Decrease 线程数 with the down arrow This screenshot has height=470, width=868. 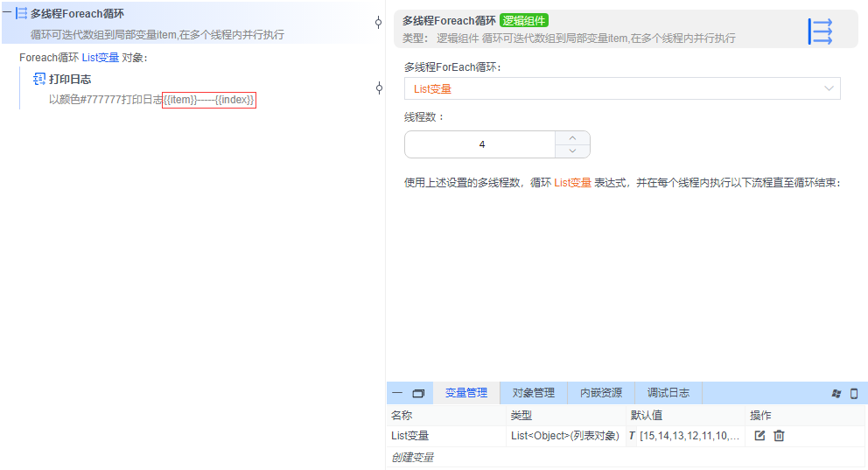click(572, 151)
